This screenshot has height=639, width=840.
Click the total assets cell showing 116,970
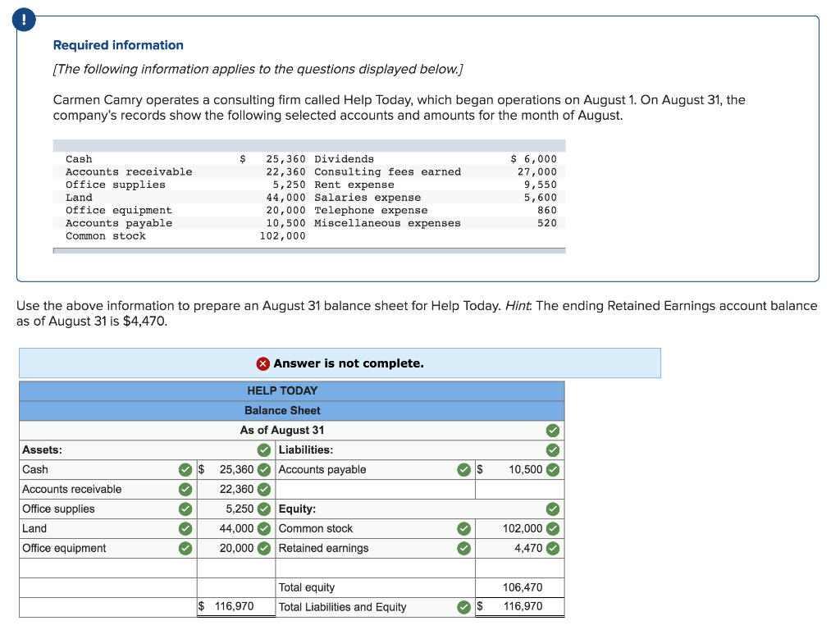[236, 607]
